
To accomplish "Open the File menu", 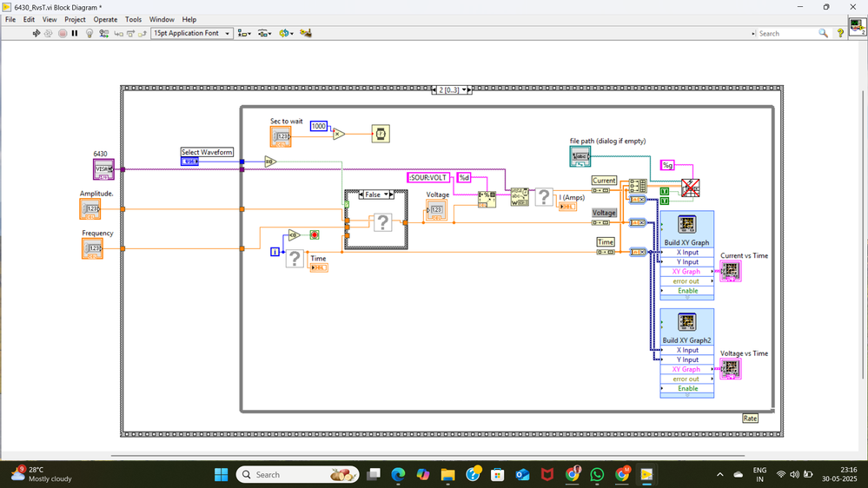I will point(10,19).
